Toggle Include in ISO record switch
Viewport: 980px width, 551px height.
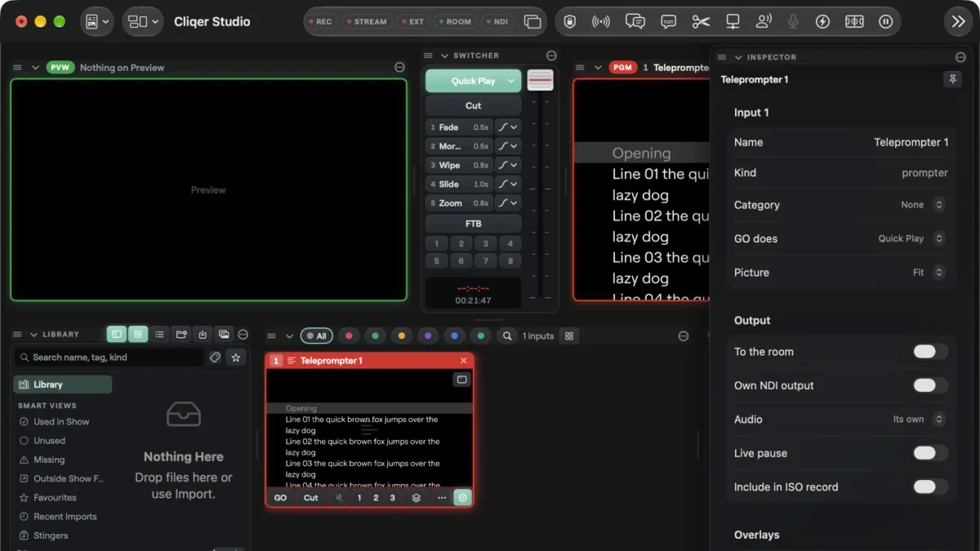930,487
